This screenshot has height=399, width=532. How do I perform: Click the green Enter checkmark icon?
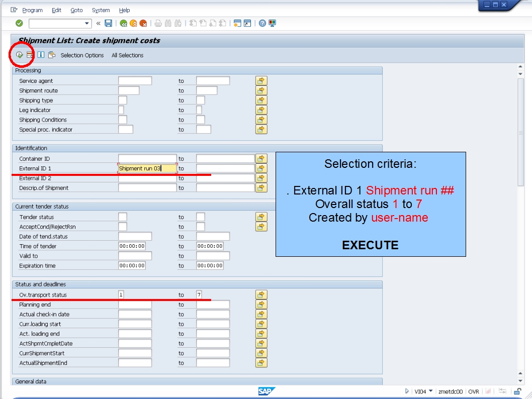19,23
